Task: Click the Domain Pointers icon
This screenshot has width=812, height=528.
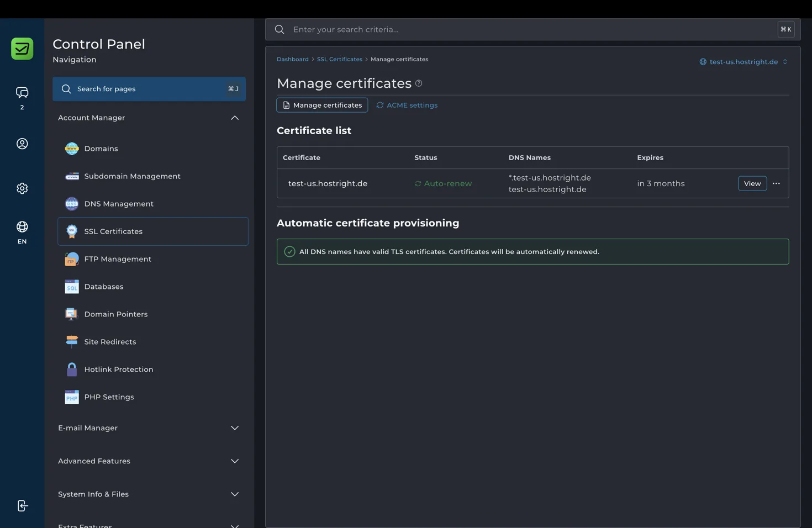Action: (x=72, y=314)
